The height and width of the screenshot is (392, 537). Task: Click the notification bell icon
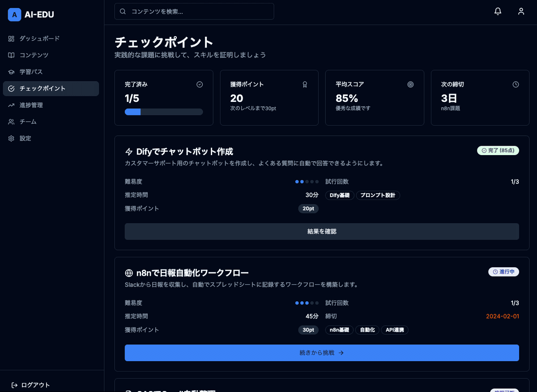click(498, 12)
